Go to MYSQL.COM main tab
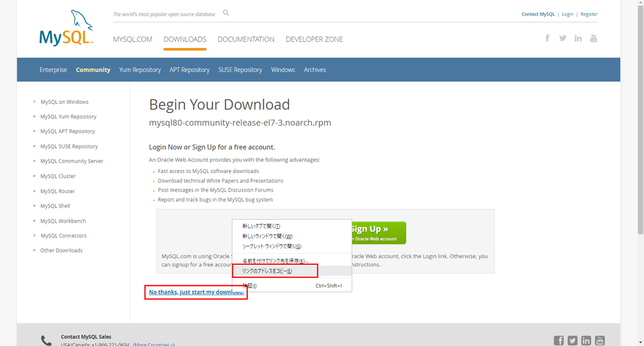Viewport: 644px width, 346px height. [132, 39]
